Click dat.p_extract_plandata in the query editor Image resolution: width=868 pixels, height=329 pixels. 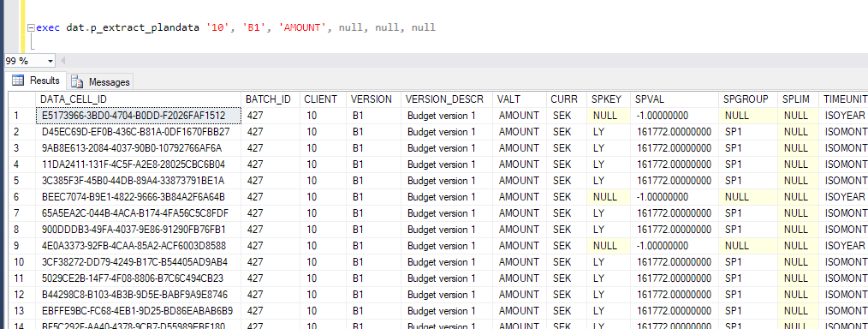pos(133,27)
